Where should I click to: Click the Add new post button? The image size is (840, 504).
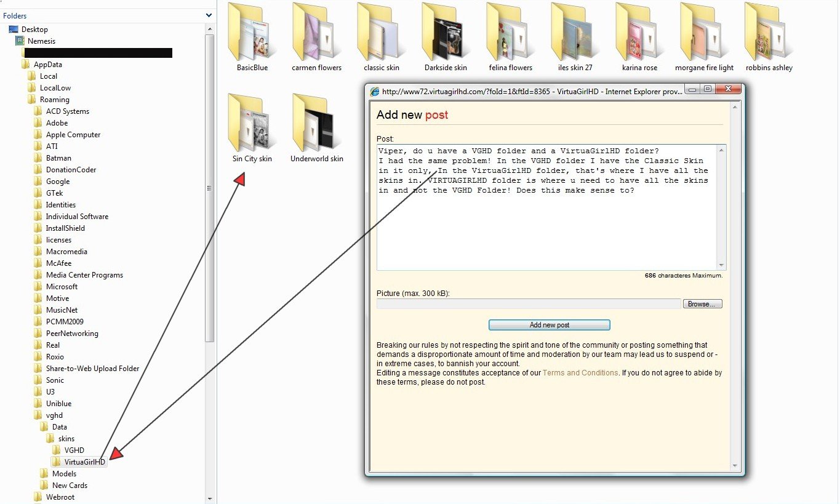click(x=549, y=325)
